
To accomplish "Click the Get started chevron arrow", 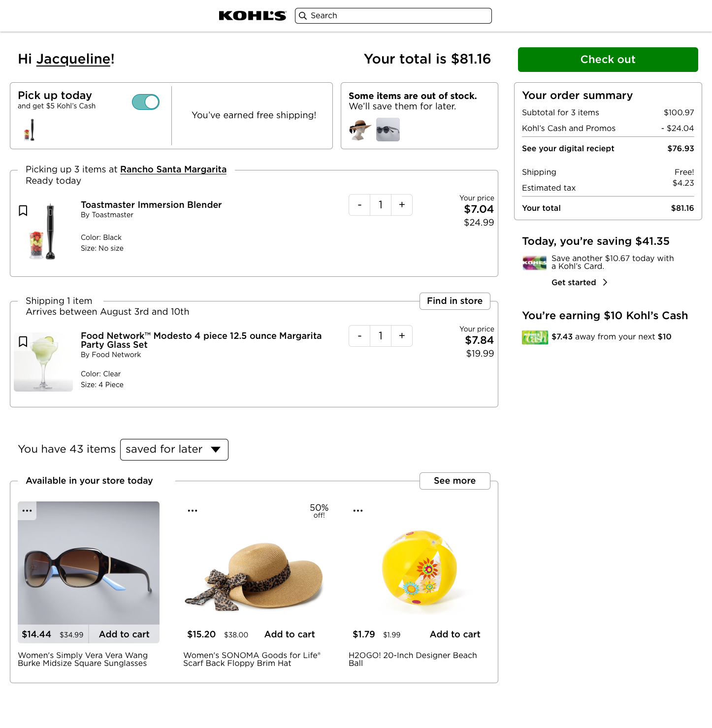I will point(605,282).
